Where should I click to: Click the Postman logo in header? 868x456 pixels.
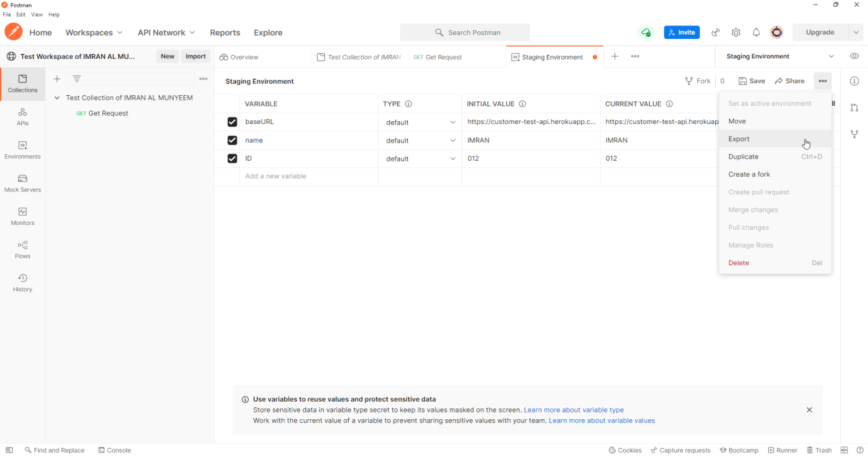pyautogui.click(x=13, y=32)
